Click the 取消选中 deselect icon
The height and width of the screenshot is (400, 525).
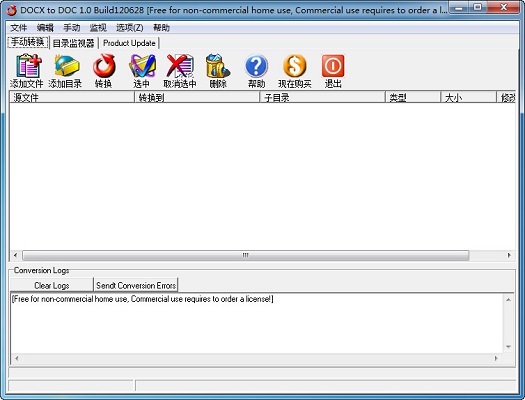pos(180,71)
